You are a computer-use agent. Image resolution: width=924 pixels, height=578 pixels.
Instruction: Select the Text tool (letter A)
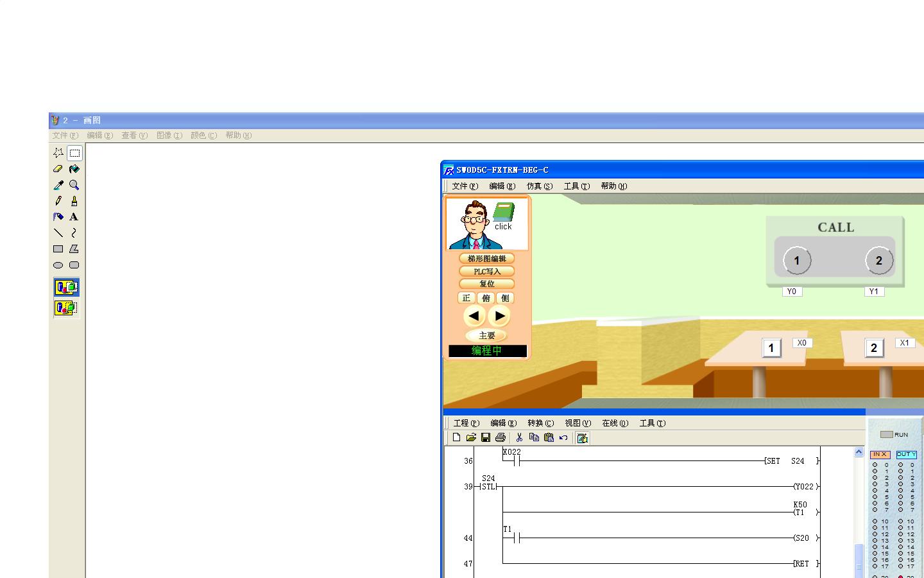[x=74, y=217]
